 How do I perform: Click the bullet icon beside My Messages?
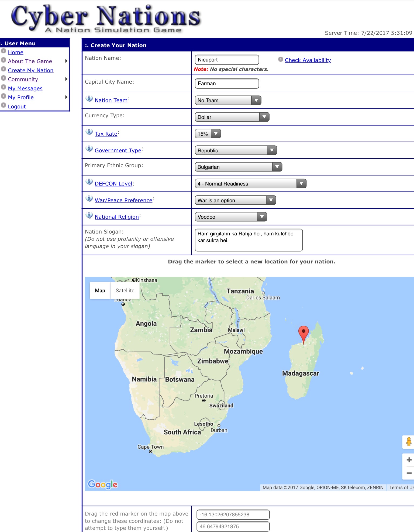4,87
